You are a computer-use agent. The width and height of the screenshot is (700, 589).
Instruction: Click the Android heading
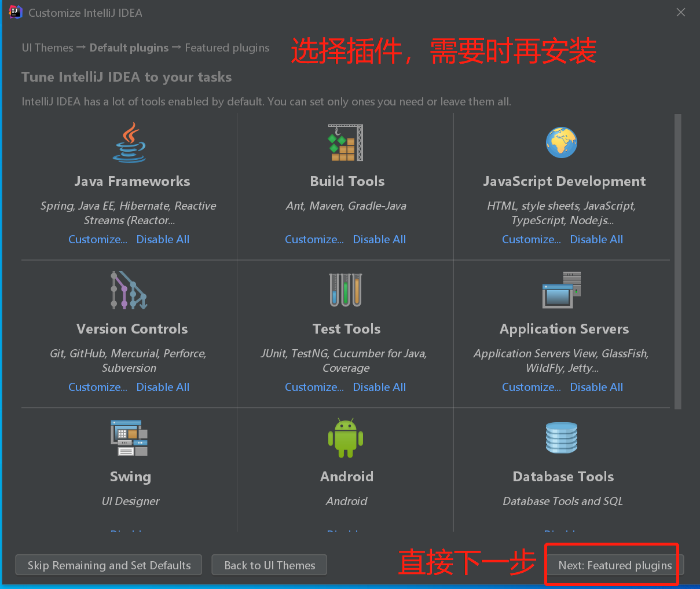pos(347,477)
